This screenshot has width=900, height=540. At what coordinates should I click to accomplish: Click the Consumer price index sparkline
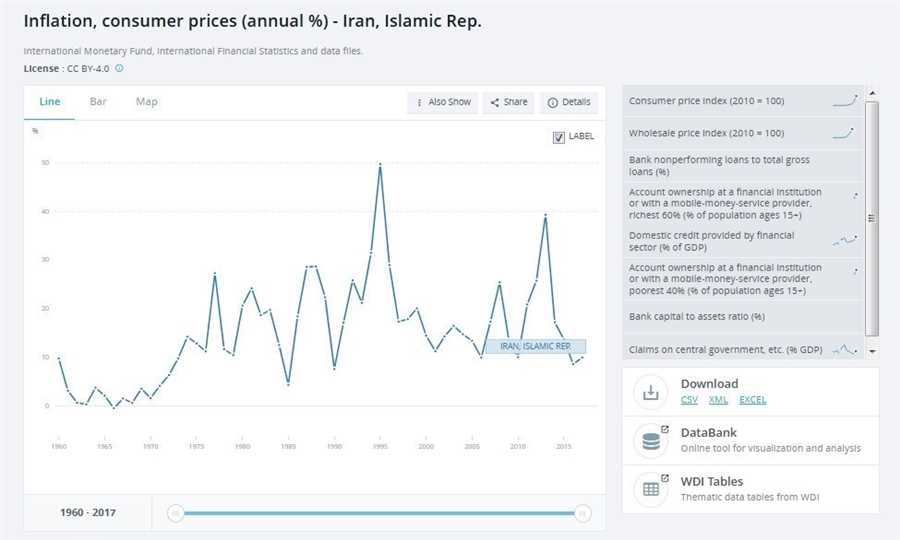pyautogui.click(x=845, y=100)
